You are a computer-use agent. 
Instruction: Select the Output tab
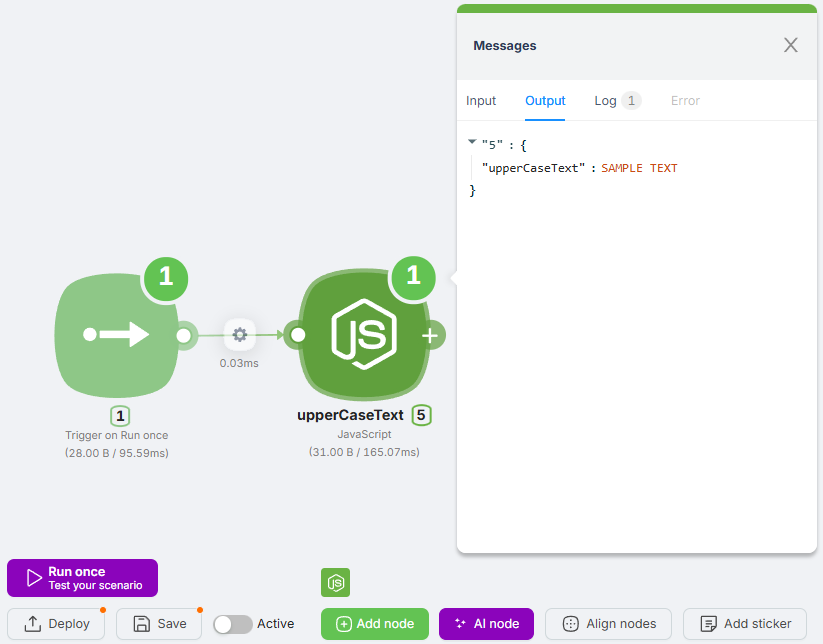pyautogui.click(x=545, y=101)
